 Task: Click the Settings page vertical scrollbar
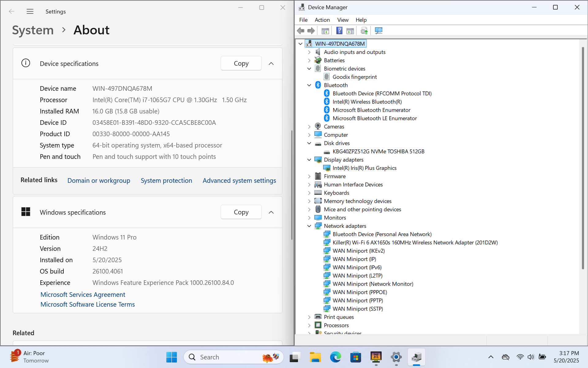[x=292, y=185]
